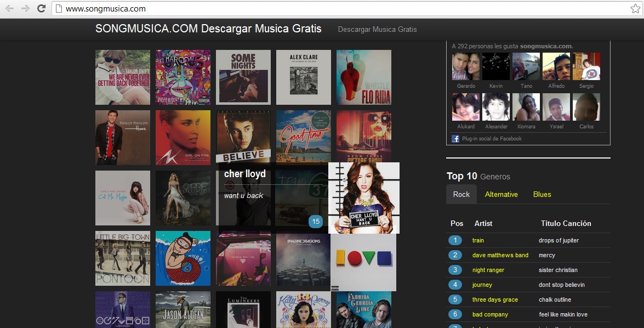Image resolution: width=644 pixels, height=328 pixels.
Task: Open the Alex Clare album cover
Action: 304,77
